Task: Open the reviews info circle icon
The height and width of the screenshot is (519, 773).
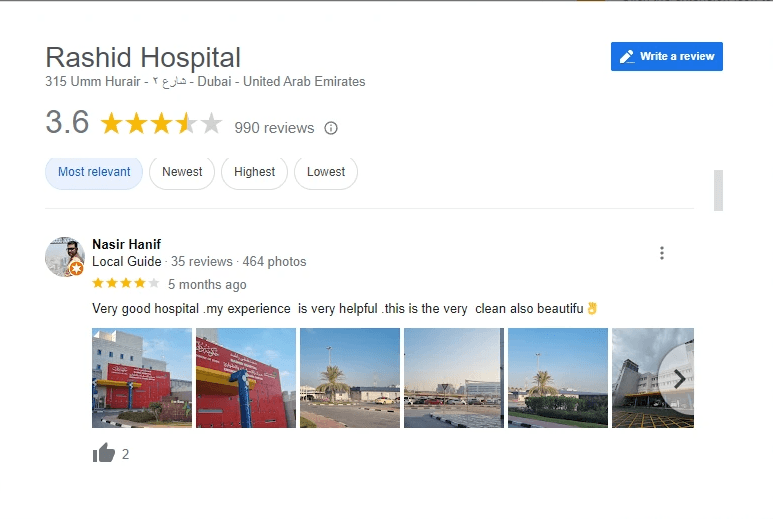Action: coord(331,128)
